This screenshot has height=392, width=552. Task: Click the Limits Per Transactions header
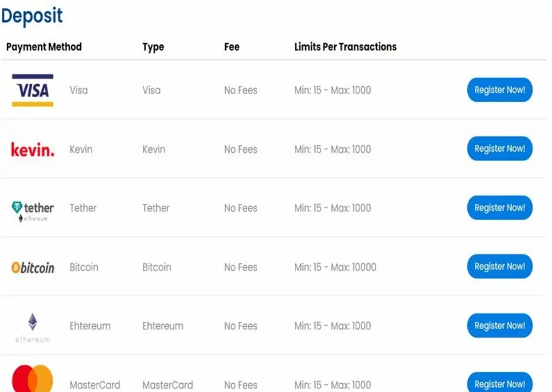click(x=345, y=47)
